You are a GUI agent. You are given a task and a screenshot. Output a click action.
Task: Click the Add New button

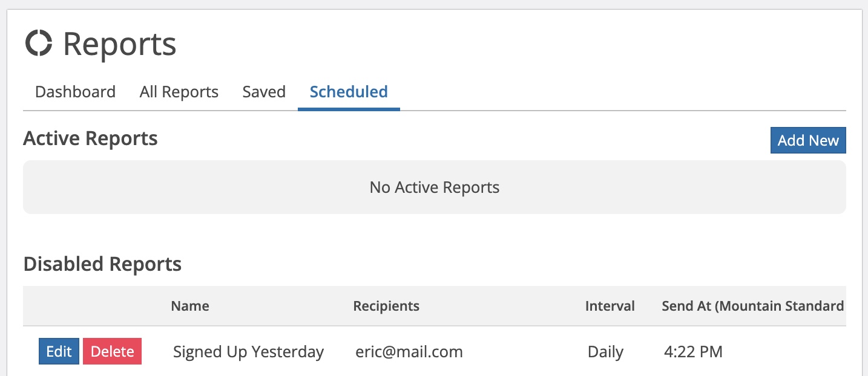pos(808,140)
